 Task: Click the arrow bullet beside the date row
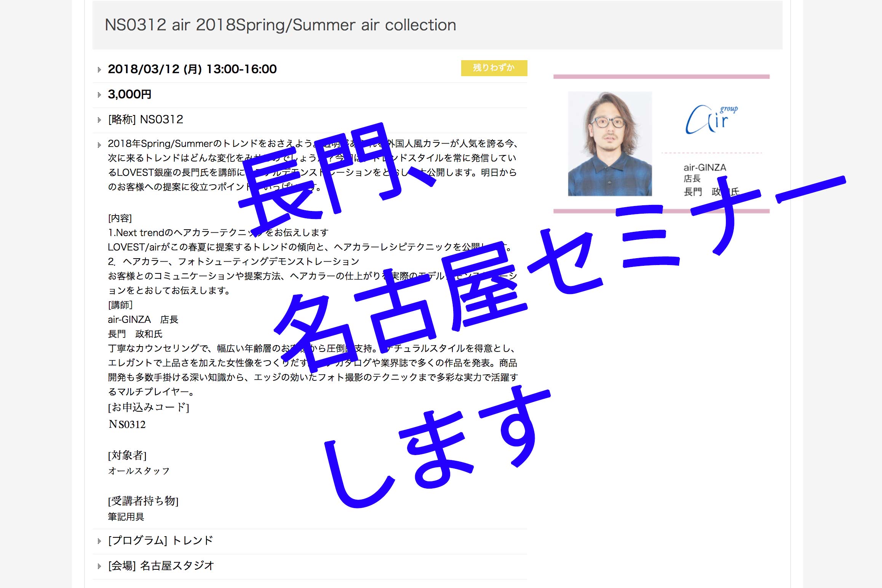pyautogui.click(x=99, y=70)
